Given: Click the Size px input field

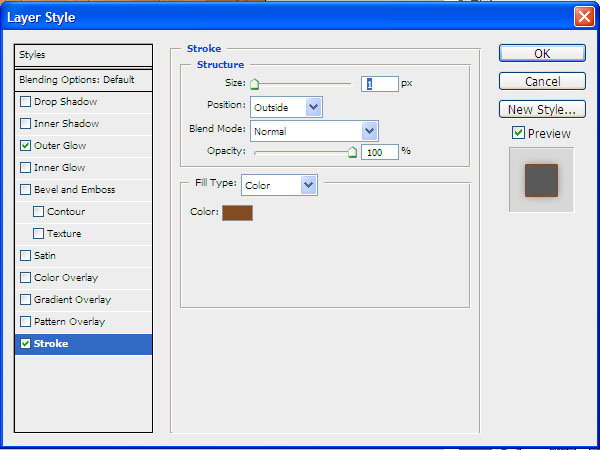Looking at the screenshot, I should click(380, 84).
